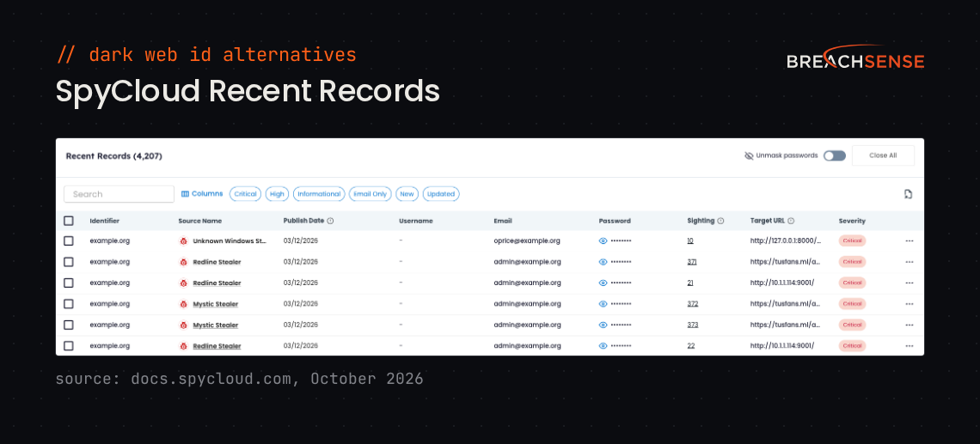Turn on the Unmask passwords switch

(x=835, y=155)
